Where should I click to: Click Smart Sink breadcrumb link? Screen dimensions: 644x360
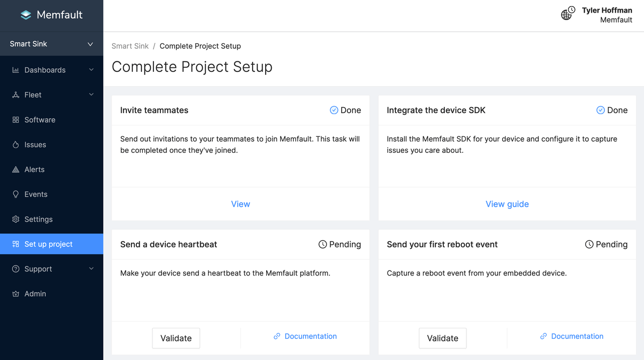pyautogui.click(x=130, y=46)
